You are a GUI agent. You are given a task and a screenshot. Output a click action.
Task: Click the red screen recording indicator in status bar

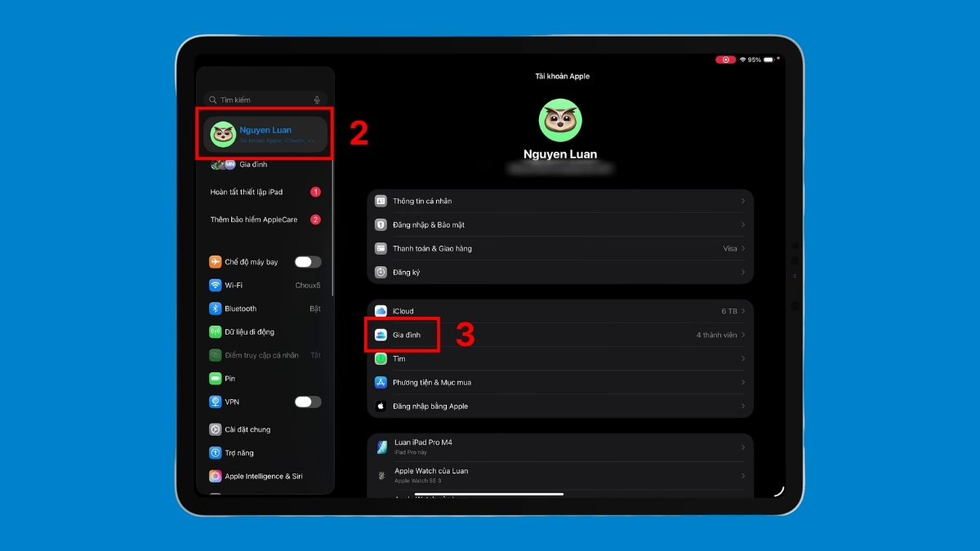(725, 60)
